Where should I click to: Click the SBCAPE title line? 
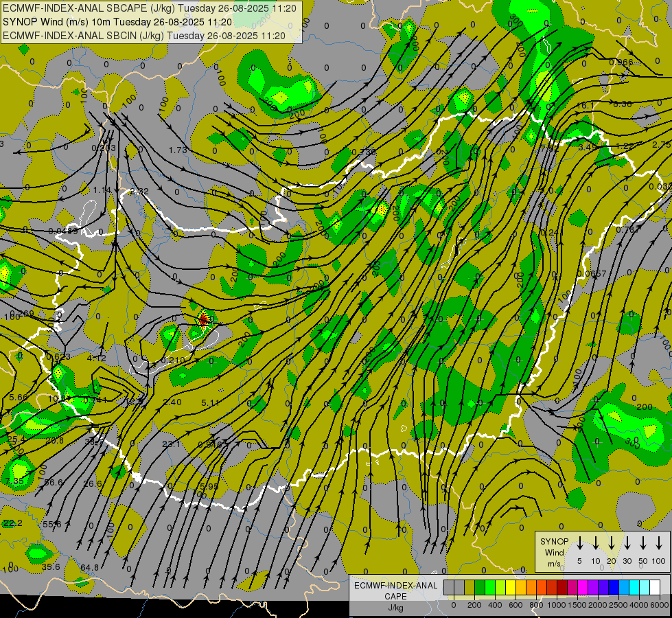pyautogui.click(x=150, y=8)
